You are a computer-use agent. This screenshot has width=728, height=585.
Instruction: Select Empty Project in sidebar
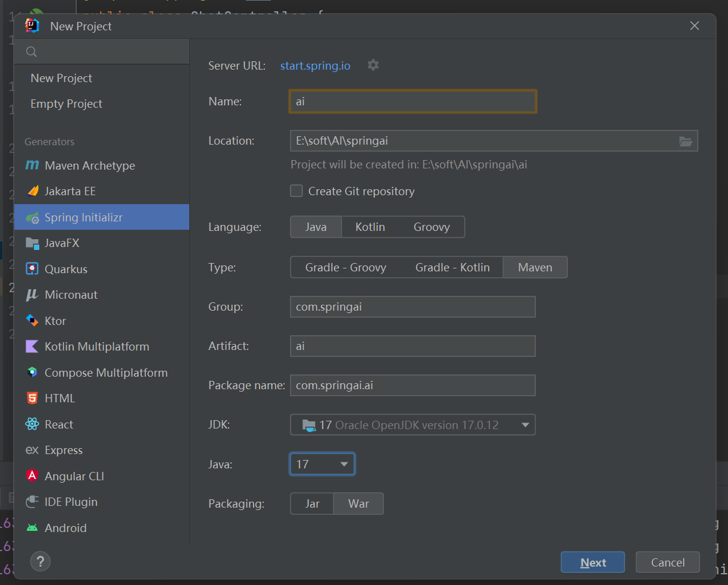101,104
